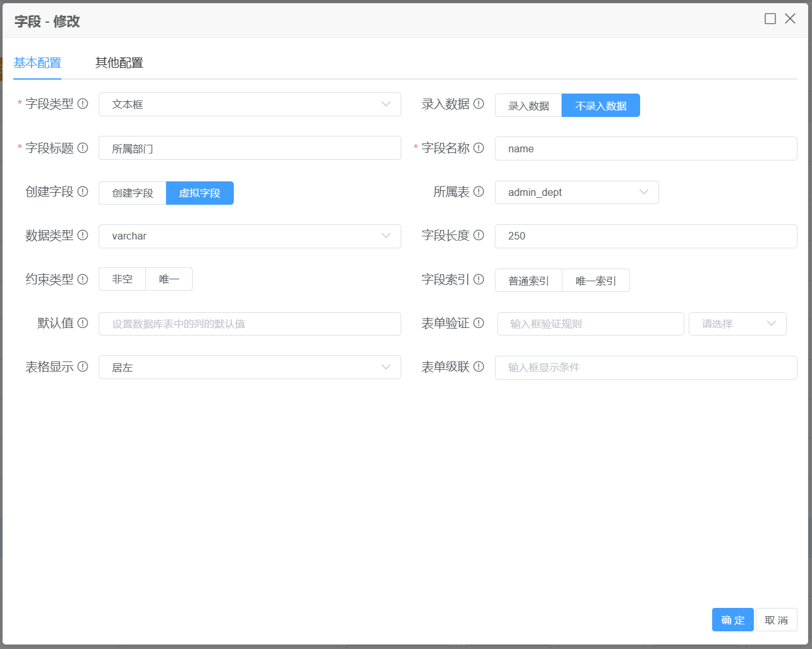Switch to 创建字段 option

tap(133, 193)
